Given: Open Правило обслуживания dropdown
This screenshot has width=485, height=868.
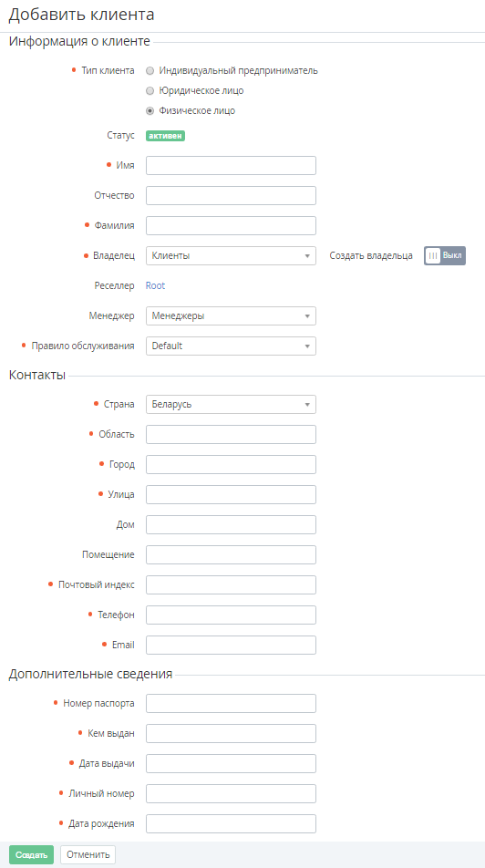Looking at the screenshot, I should 231,346.
